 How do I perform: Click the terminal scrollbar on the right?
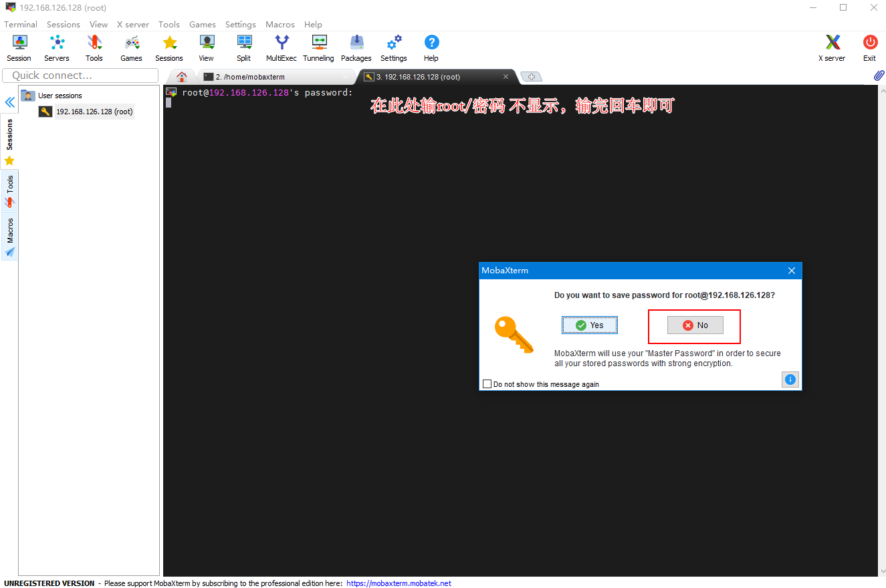(x=881, y=331)
